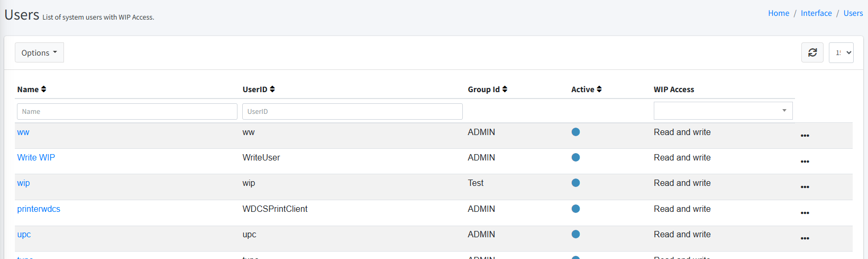The height and width of the screenshot is (259, 868).
Task: Open the printerwdcs user link
Action: point(39,209)
